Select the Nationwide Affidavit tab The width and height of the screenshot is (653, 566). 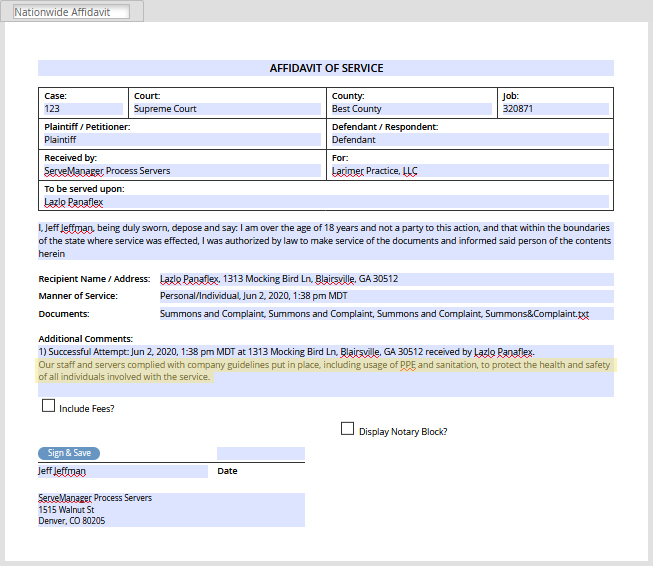[71, 12]
